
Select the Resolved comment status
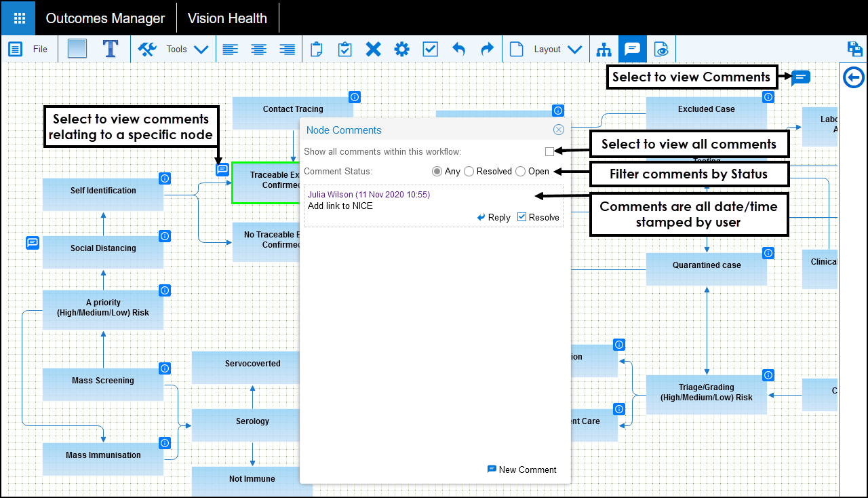pos(469,172)
